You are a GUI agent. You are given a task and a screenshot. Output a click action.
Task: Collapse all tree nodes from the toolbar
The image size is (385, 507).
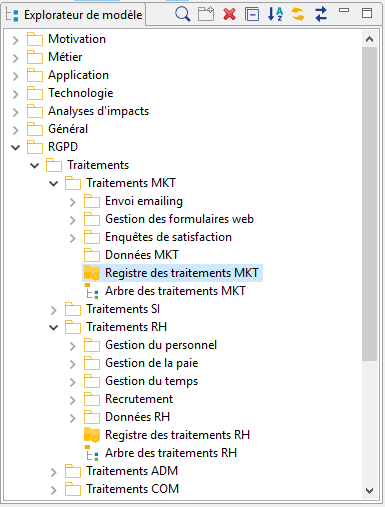click(x=252, y=14)
